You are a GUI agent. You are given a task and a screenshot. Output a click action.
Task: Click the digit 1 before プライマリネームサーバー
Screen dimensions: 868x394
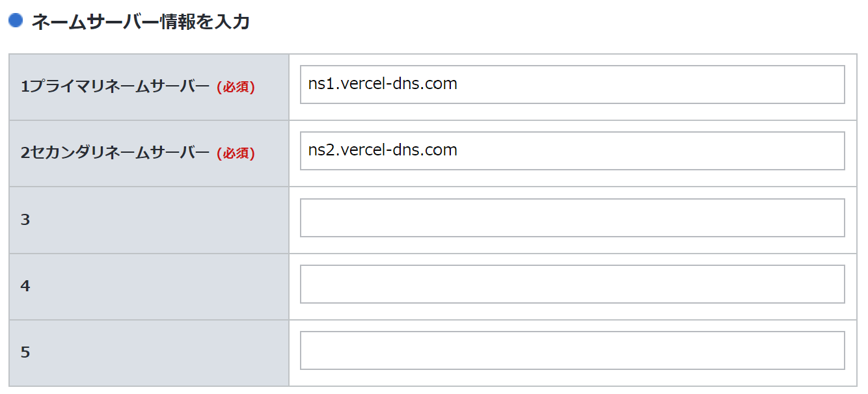(24, 86)
